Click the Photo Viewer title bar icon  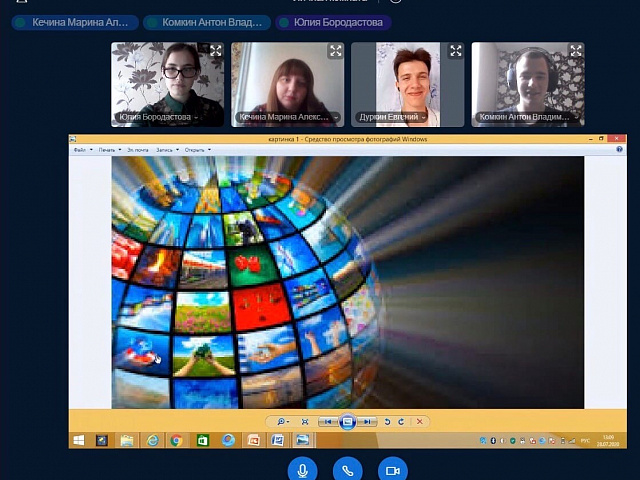click(x=73, y=139)
